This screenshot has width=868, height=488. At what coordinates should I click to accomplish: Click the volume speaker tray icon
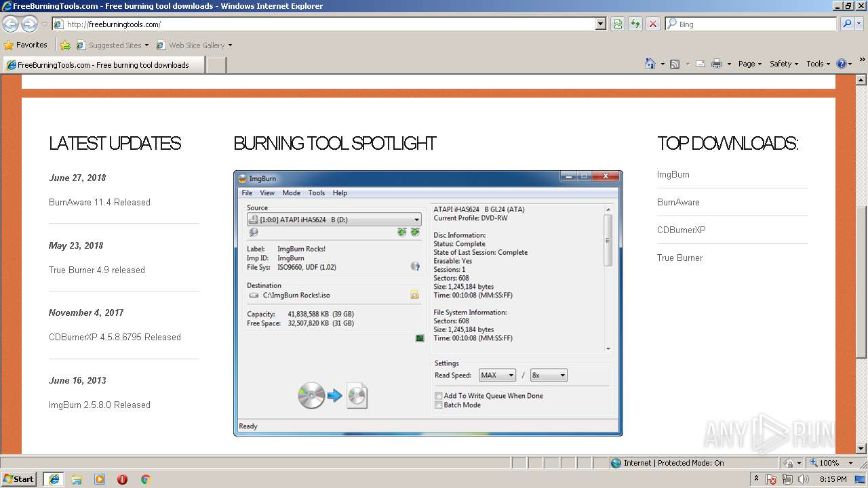coord(804,480)
